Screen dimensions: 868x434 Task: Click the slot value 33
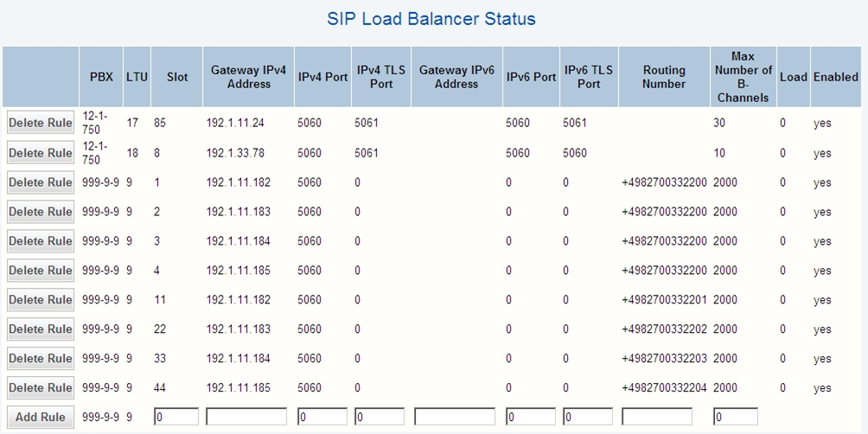coord(160,359)
